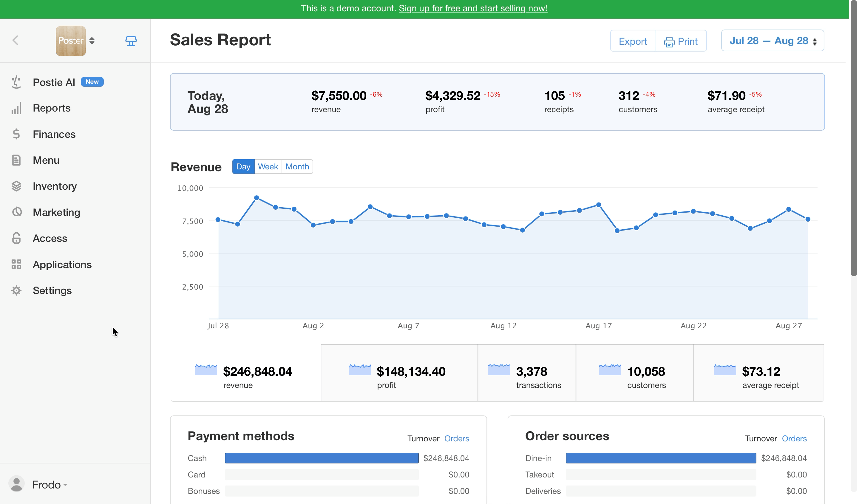
Task: Show Order sources by Turnover
Action: coord(761,439)
